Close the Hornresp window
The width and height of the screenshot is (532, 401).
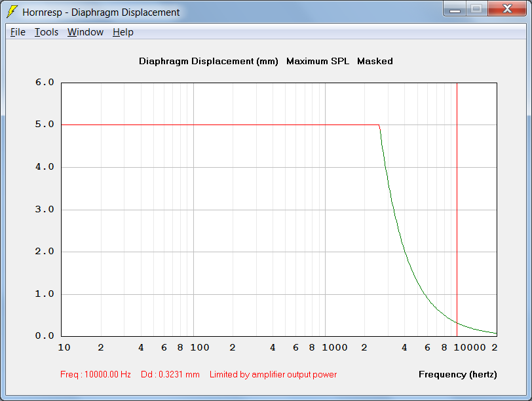click(x=507, y=9)
